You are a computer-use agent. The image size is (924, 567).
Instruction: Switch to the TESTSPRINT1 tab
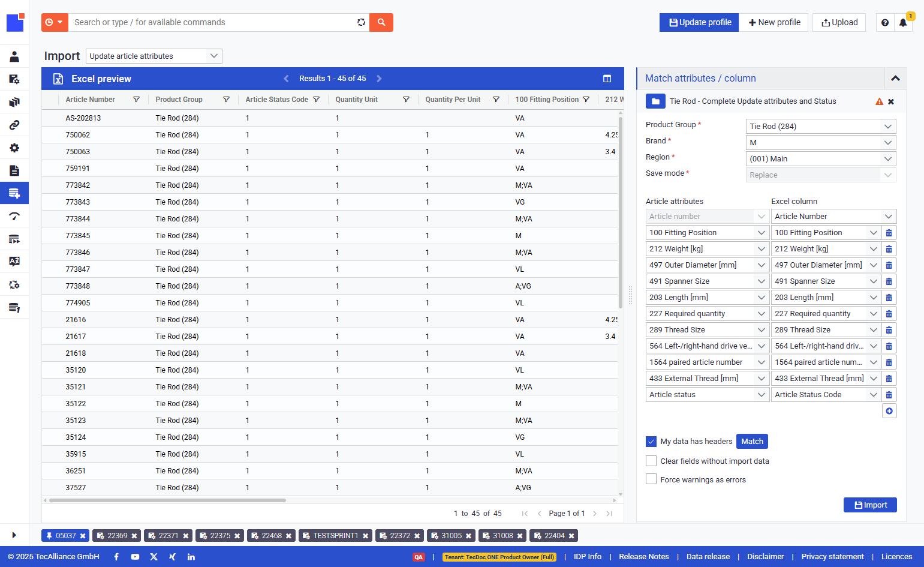click(x=335, y=536)
